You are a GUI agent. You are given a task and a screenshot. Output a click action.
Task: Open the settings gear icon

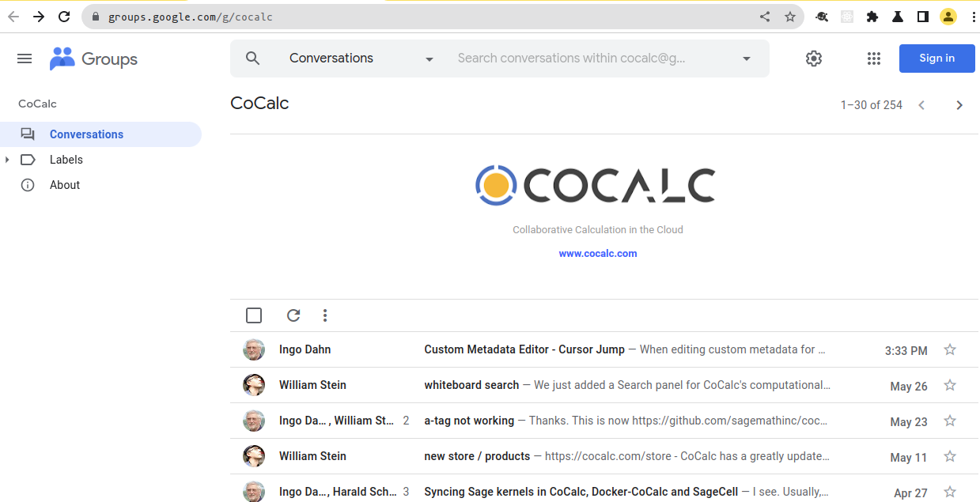(x=813, y=59)
